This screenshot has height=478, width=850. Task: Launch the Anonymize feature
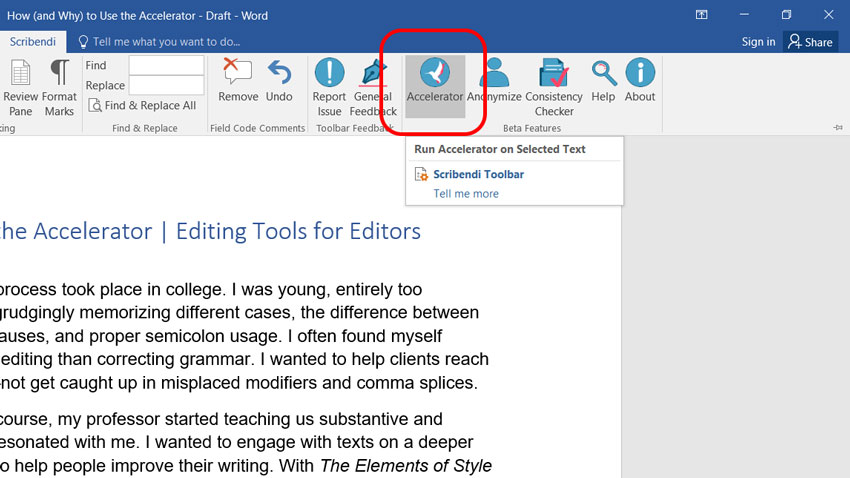click(494, 80)
